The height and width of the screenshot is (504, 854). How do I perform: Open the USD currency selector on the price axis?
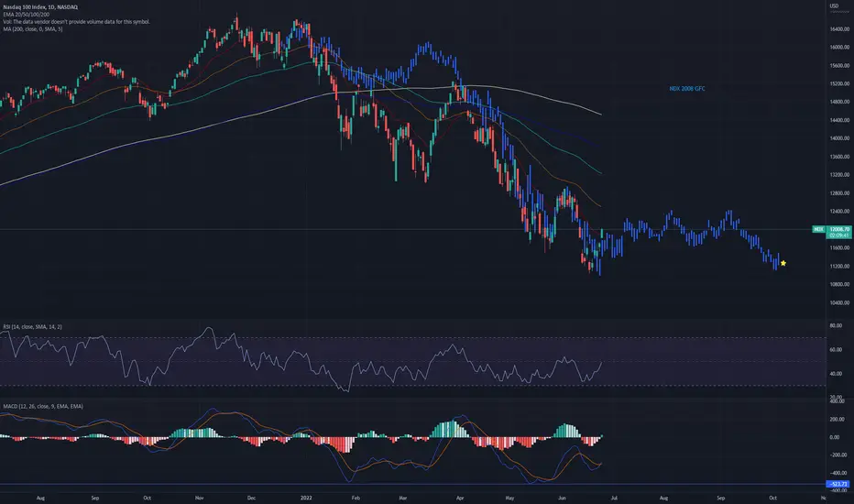point(834,6)
